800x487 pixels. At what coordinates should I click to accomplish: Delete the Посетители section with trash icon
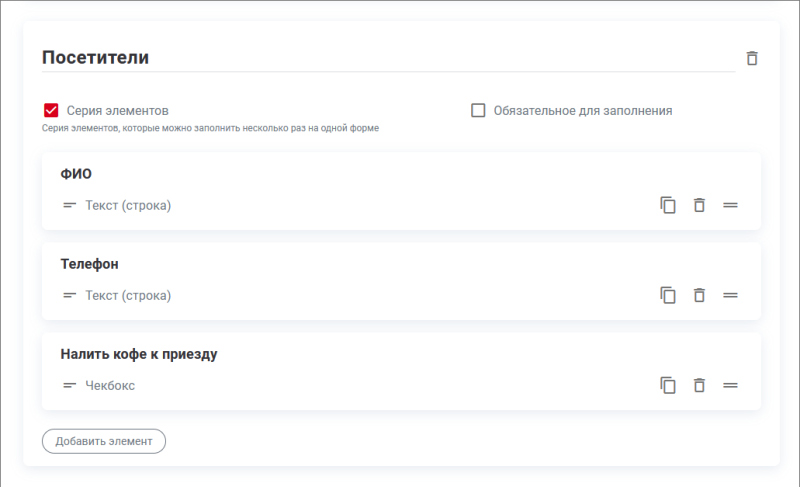[x=752, y=59]
